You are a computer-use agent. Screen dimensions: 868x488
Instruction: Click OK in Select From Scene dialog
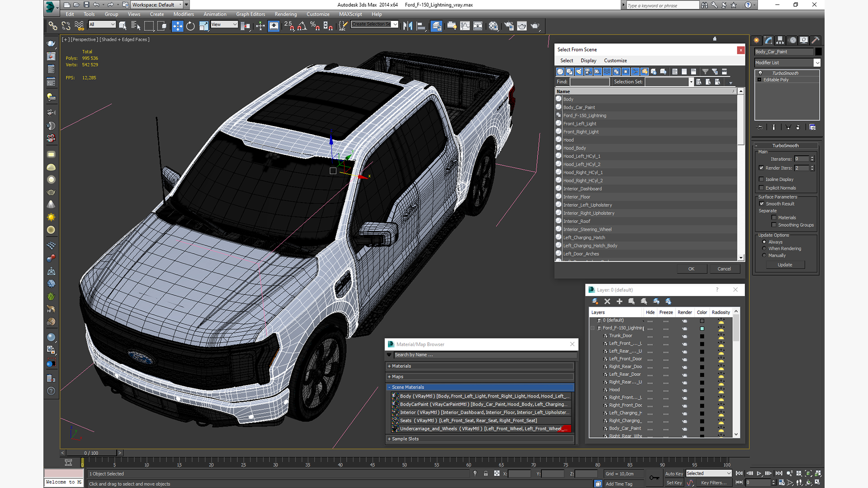click(691, 269)
